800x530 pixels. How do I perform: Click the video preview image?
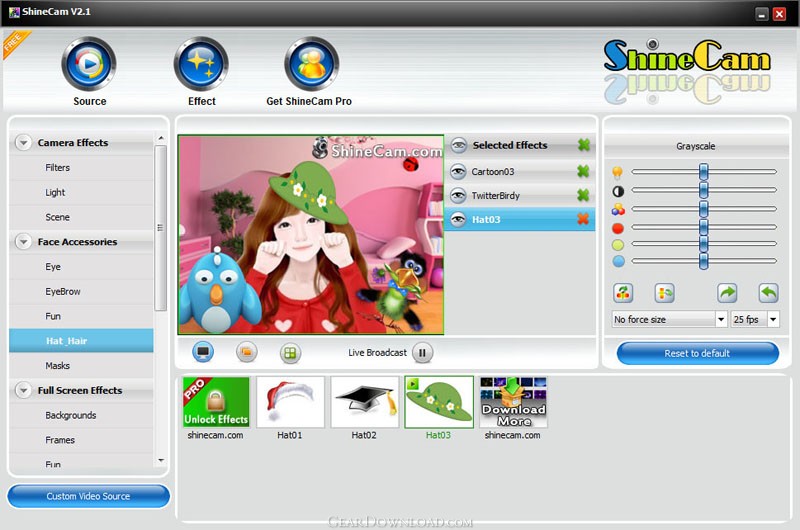pos(311,235)
